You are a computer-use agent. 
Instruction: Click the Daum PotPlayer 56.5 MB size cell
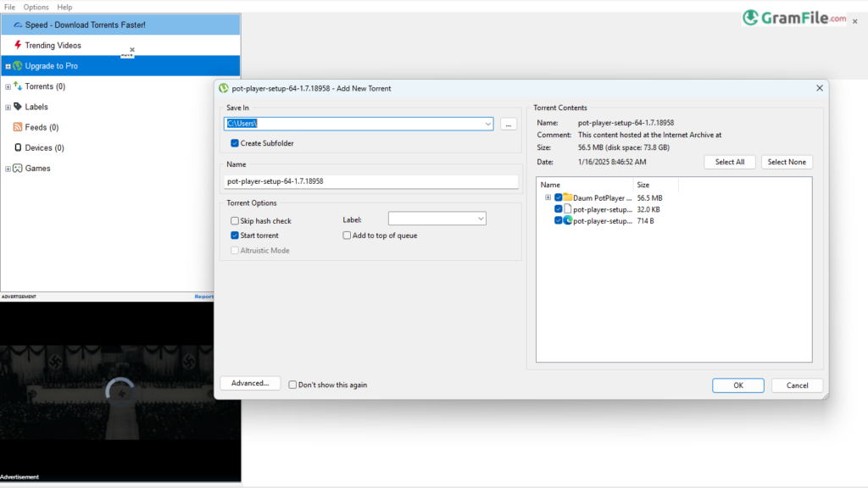point(650,197)
